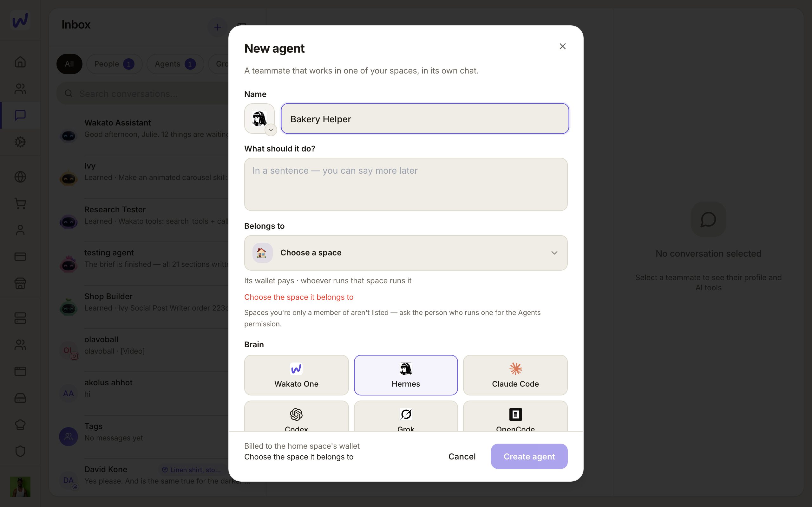Open the credit card sidebar icon
This screenshot has height=507, width=812.
(20, 257)
